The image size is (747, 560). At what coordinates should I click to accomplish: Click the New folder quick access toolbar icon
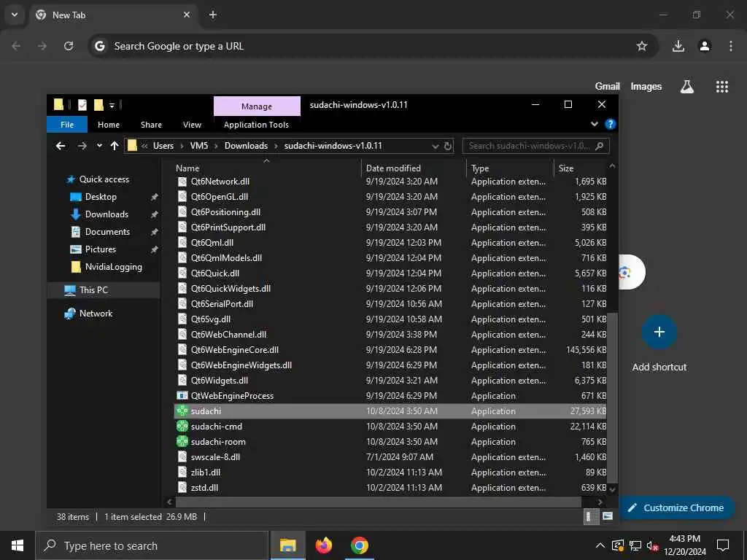(98, 105)
